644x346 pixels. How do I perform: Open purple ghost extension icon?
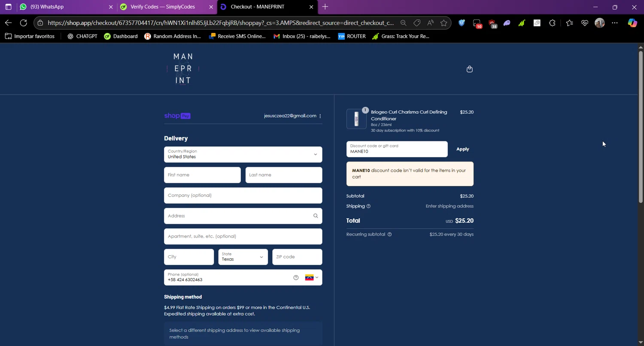click(x=507, y=23)
